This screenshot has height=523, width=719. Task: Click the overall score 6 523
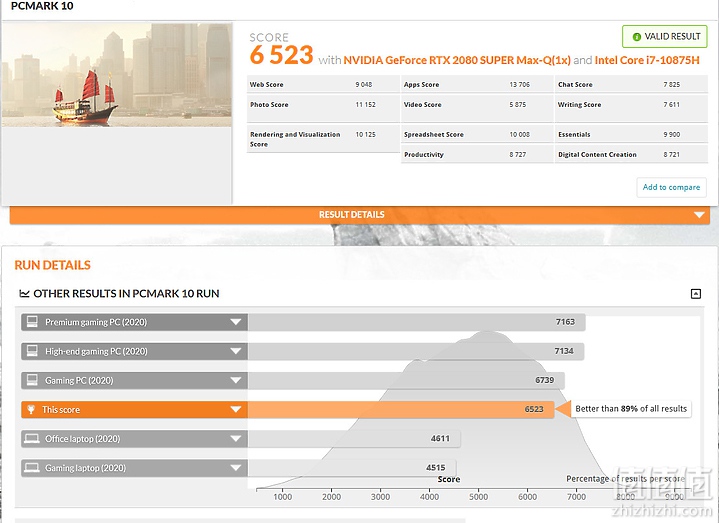click(282, 55)
